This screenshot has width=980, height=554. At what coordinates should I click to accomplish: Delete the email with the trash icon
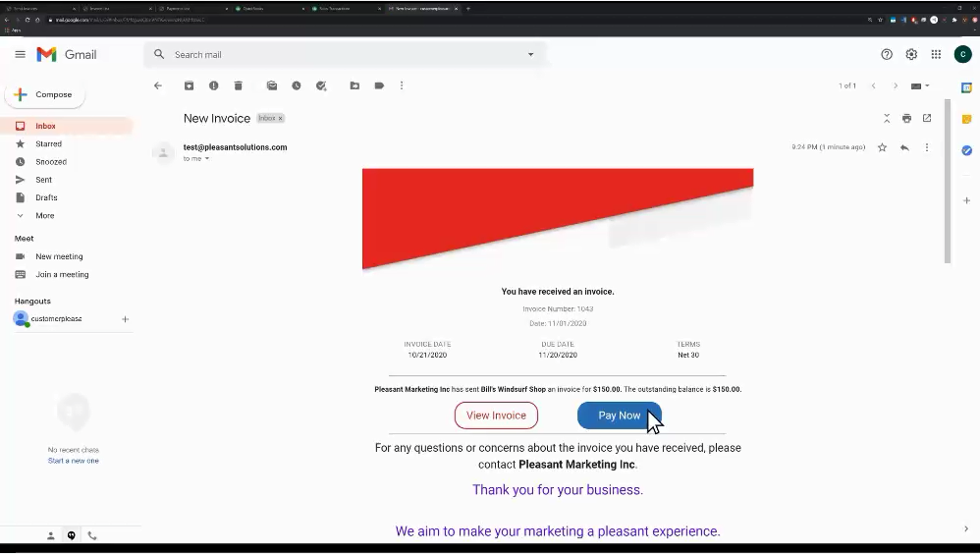click(238, 86)
